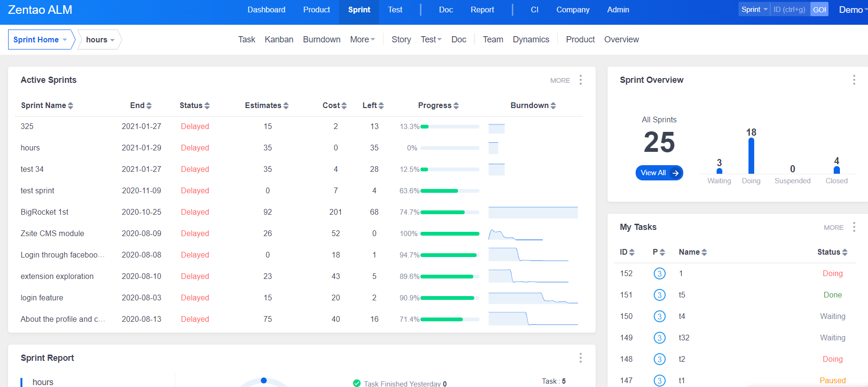Open My Tasks three-dot options menu
The image size is (868, 387).
pyautogui.click(x=854, y=227)
